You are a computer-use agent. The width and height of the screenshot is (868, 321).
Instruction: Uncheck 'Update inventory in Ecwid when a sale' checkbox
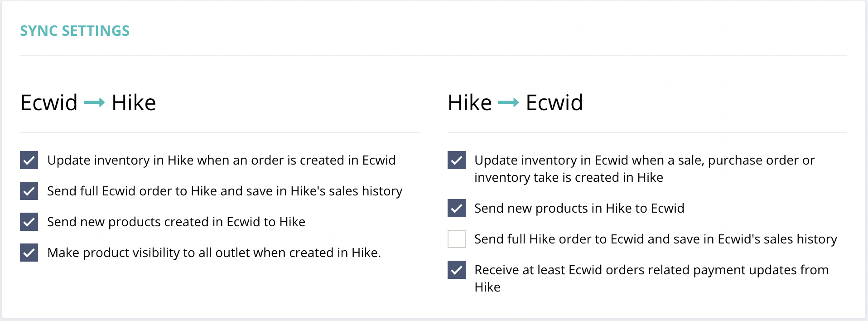457,160
